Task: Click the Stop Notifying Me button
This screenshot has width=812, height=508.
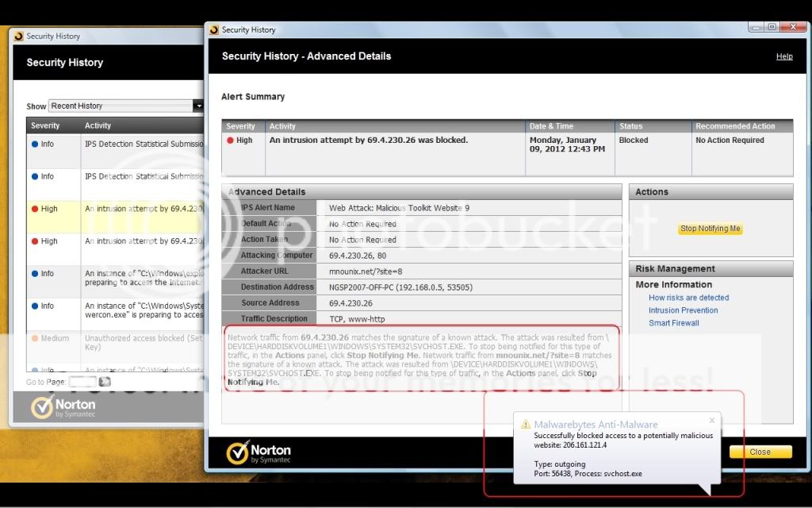Action: (x=710, y=229)
